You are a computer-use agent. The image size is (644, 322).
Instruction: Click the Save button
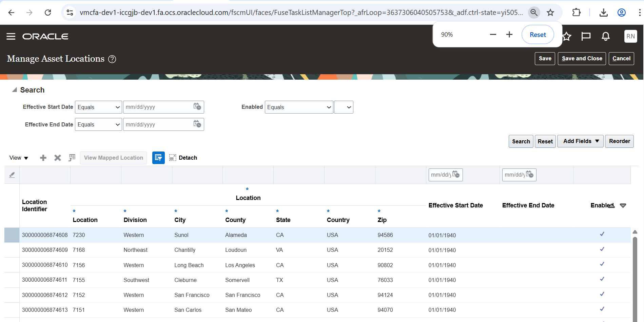pos(545,59)
